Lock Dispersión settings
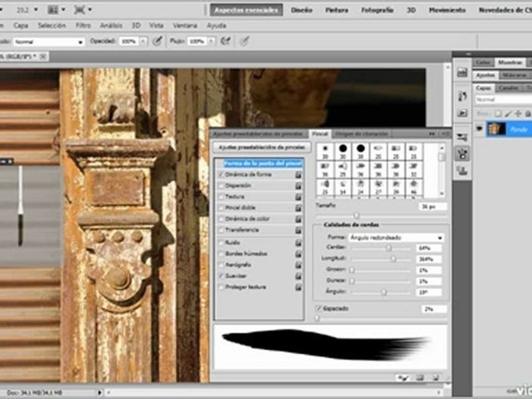Screen dimensions: 532x399 [298, 186]
